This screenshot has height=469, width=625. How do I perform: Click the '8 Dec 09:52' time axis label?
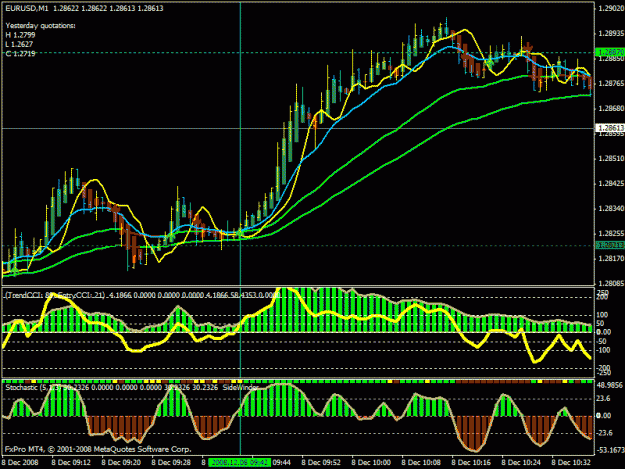pyautogui.click(x=321, y=463)
